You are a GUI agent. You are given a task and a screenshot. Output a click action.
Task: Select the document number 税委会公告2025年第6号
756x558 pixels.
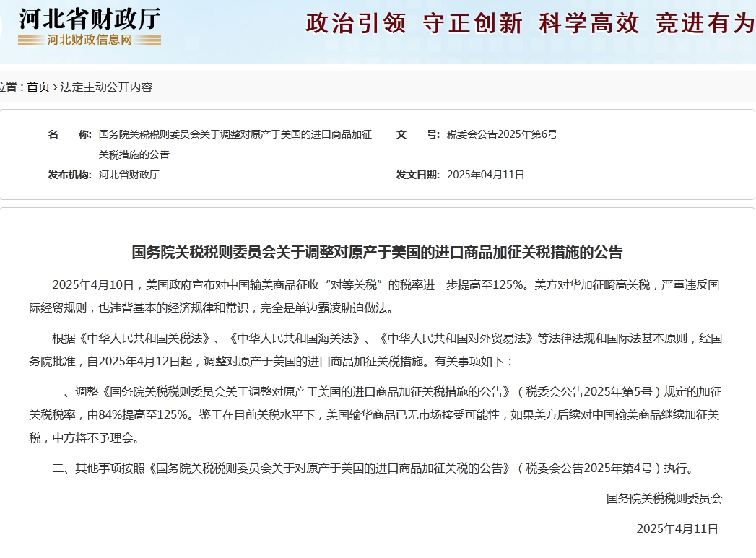pos(502,134)
